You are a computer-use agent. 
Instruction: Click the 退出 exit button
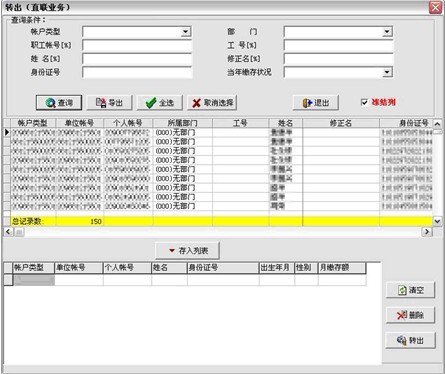[316, 103]
